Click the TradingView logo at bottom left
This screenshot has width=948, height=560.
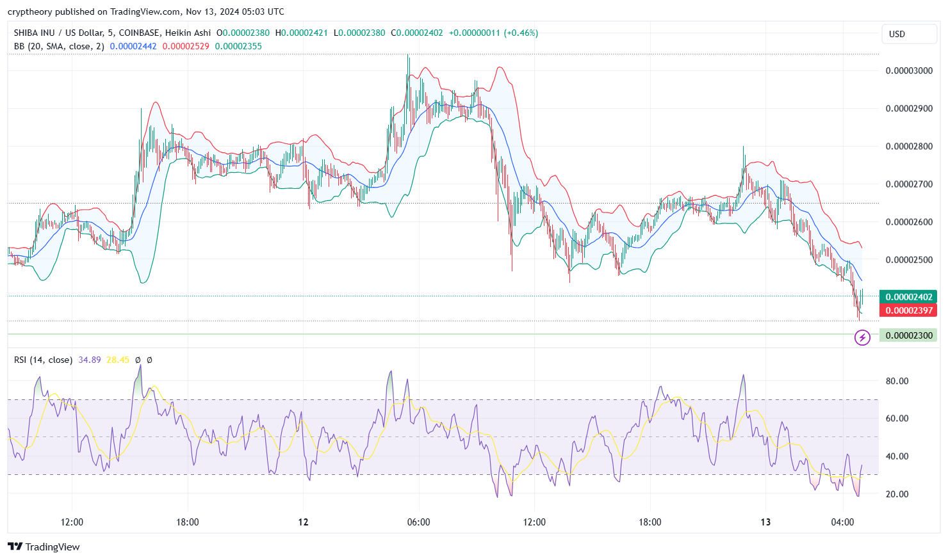(x=44, y=547)
